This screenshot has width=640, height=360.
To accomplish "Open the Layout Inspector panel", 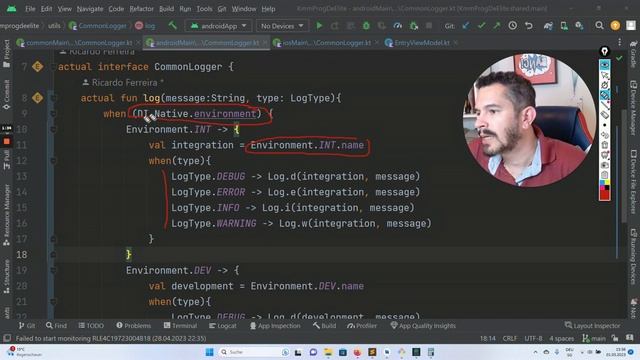I will [x=592, y=326].
